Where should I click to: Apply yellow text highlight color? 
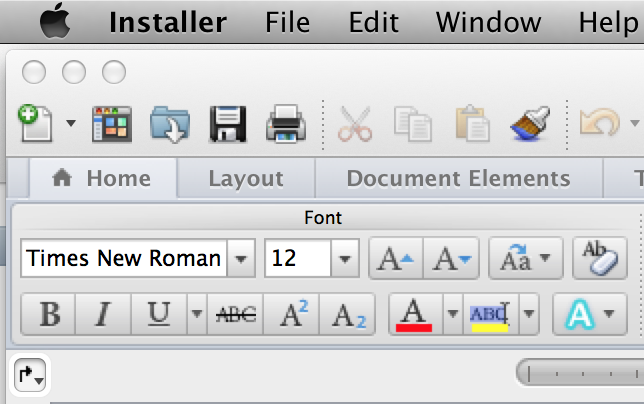(x=491, y=314)
